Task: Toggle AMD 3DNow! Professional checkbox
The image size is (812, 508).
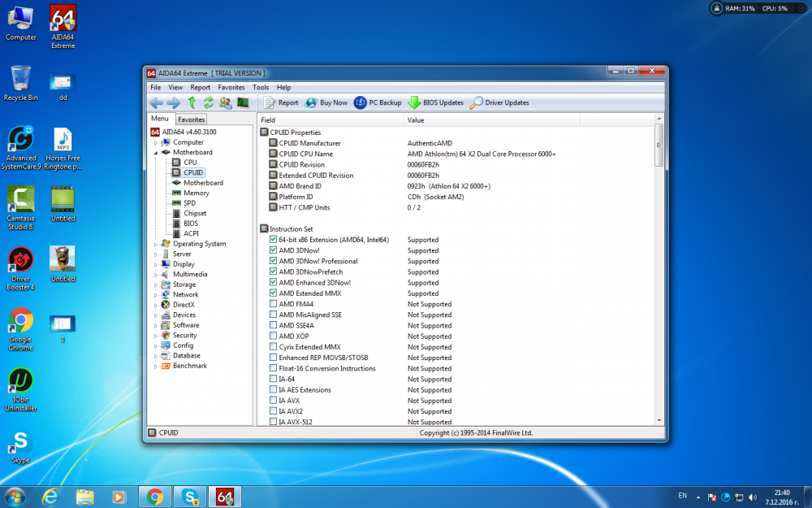Action: (x=273, y=261)
